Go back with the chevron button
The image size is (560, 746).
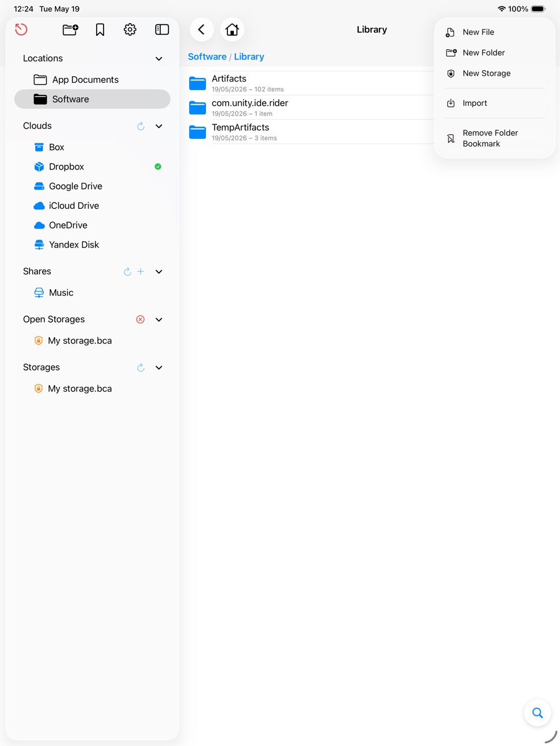pos(201,29)
